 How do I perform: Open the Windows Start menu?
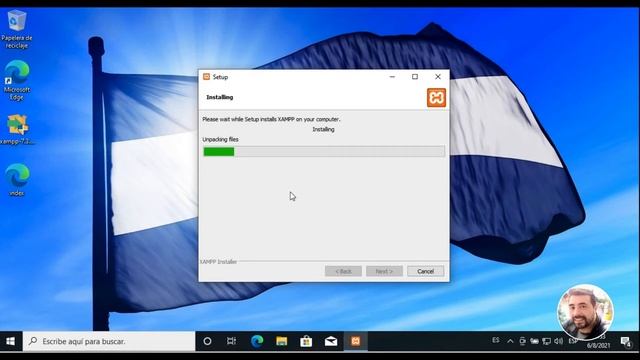(x=11, y=341)
